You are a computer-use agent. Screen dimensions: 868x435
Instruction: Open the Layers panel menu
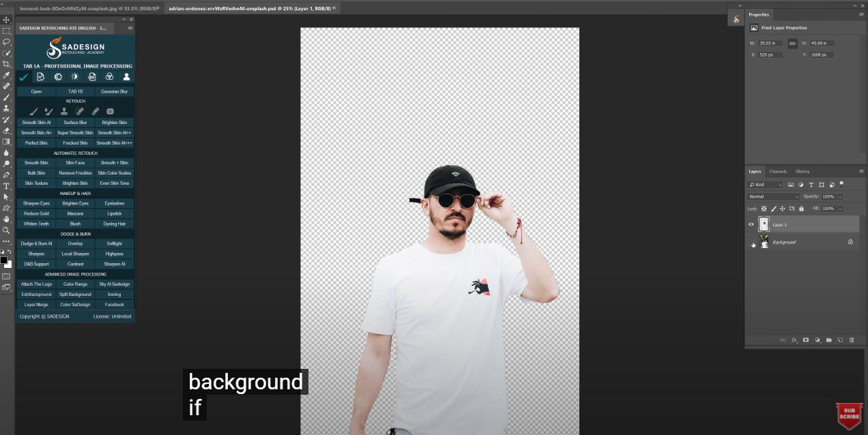860,171
